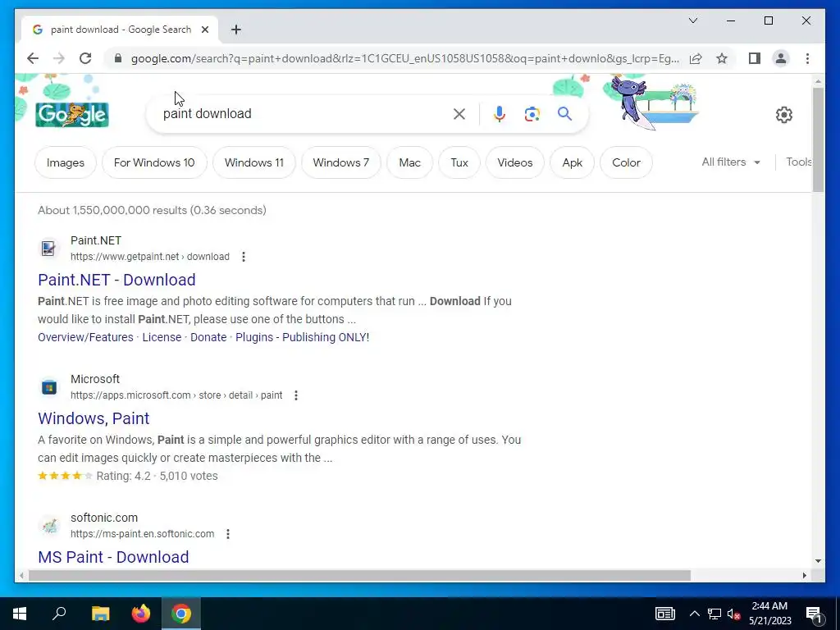Search by image with Google Lens
Screen dimensions: 840x630
coord(532,114)
